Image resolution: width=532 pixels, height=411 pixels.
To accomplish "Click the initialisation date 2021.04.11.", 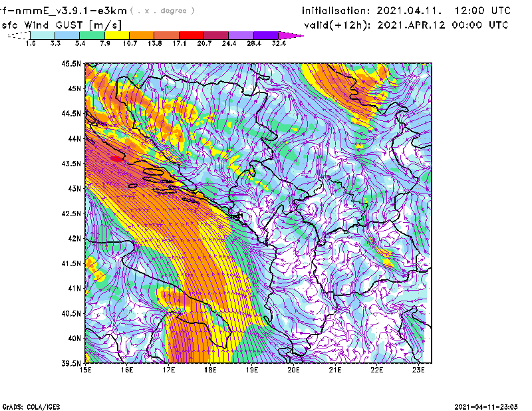I will pyautogui.click(x=410, y=11).
